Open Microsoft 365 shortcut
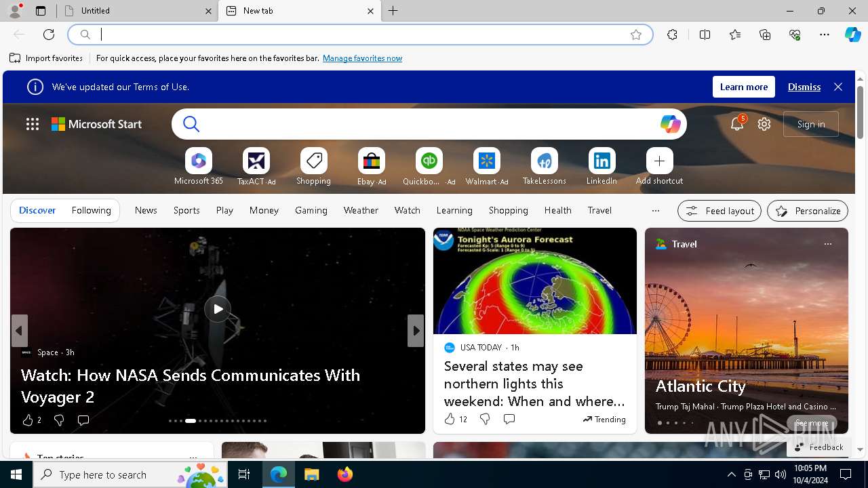Viewport: 868px width, 488px height. point(199,167)
